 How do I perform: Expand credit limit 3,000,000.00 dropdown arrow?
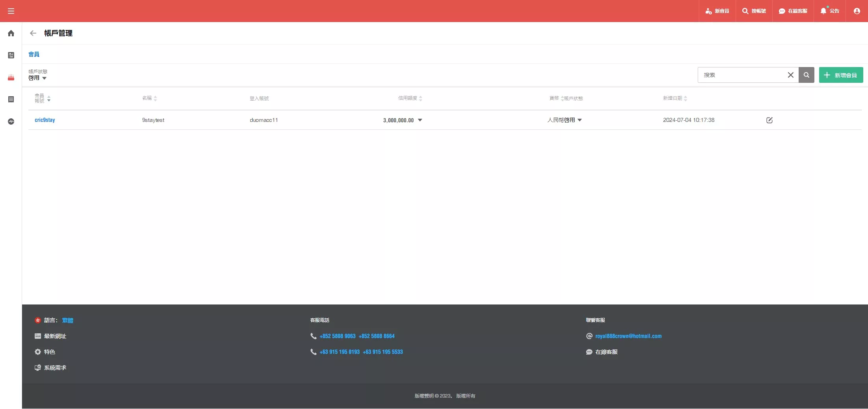[x=420, y=120]
